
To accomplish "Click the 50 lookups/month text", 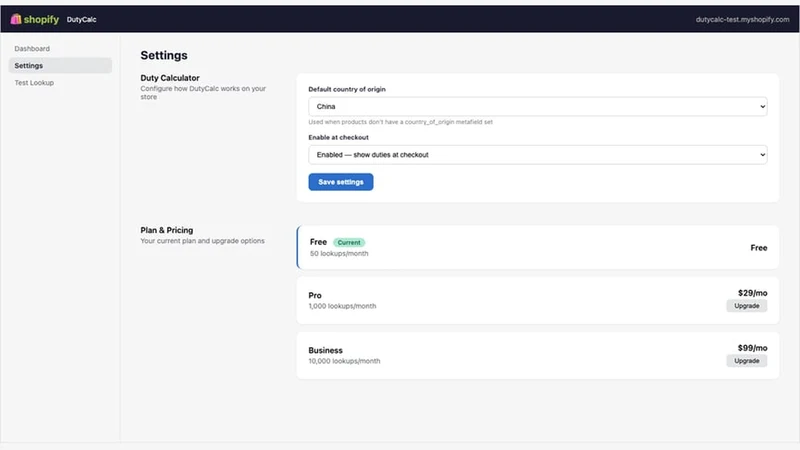I will [339, 254].
